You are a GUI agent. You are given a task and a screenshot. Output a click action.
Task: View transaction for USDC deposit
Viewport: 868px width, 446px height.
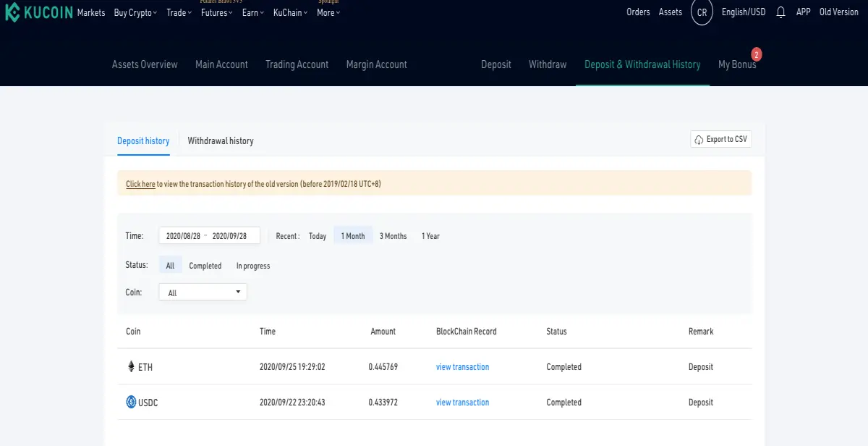pos(462,403)
